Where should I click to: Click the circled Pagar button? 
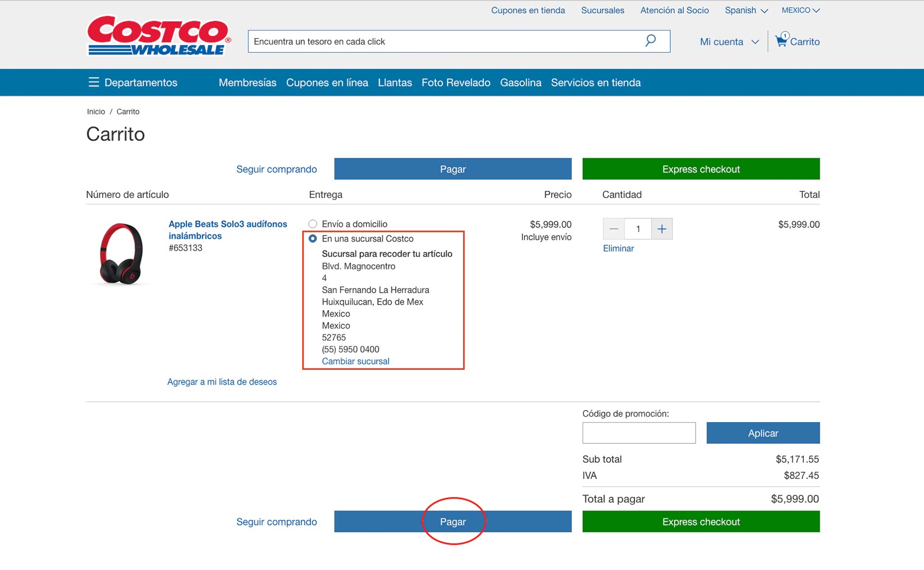pyautogui.click(x=453, y=521)
